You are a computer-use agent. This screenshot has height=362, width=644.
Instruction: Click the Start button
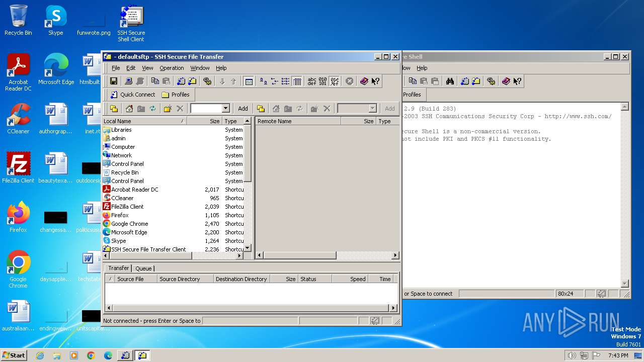tap(14, 355)
